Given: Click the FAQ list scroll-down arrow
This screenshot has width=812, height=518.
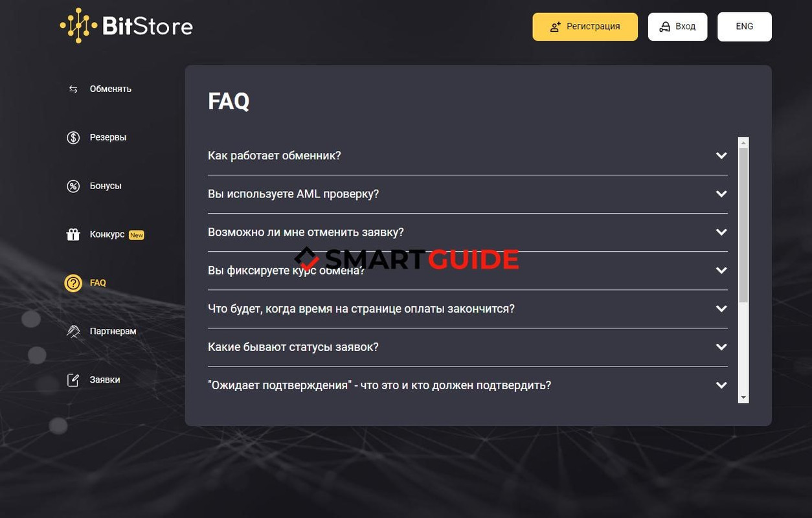Looking at the screenshot, I should [x=743, y=398].
